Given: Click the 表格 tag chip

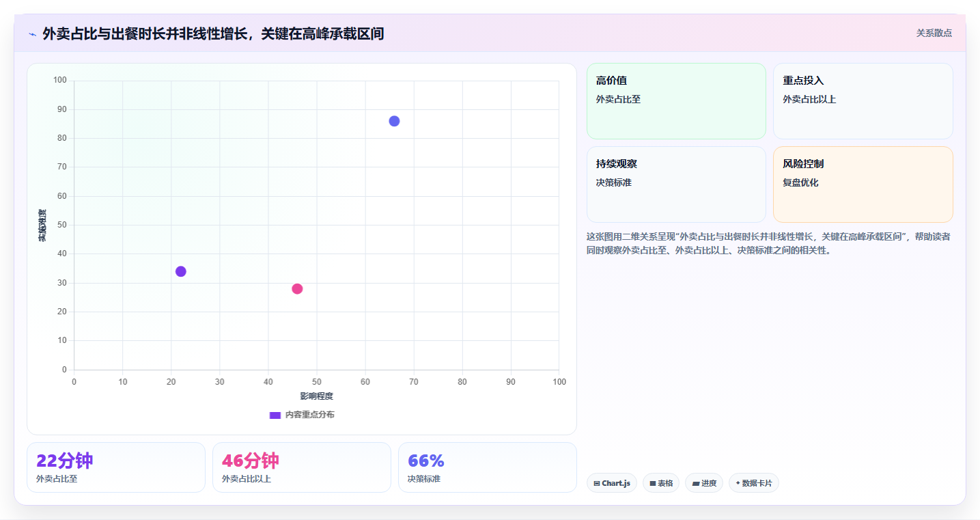Looking at the screenshot, I should pyautogui.click(x=661, y=483).
